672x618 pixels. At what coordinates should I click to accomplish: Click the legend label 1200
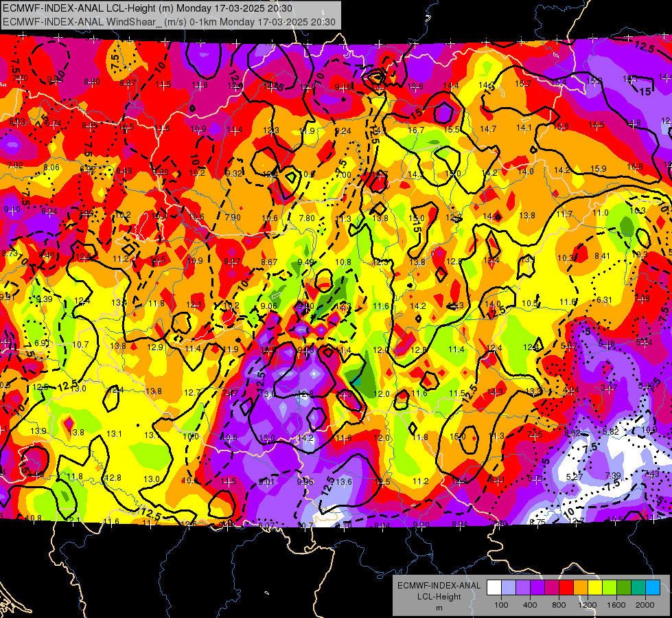(588, 605)
